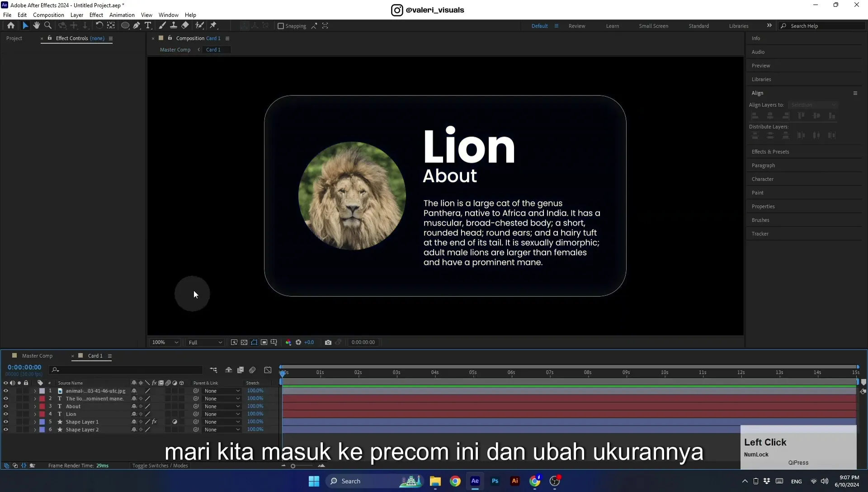Open the Graph Editor in timeline
Viewport: 868px width, 492px height.
point(268,370)
